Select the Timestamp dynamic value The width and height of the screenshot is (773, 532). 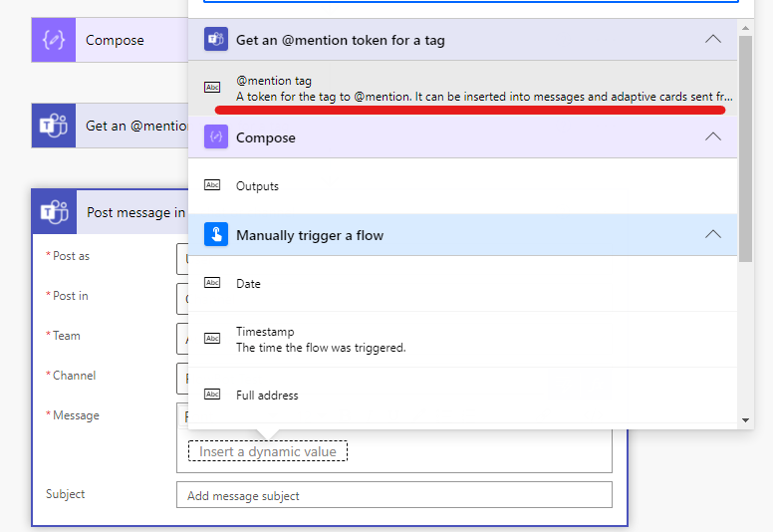[463, 339]
